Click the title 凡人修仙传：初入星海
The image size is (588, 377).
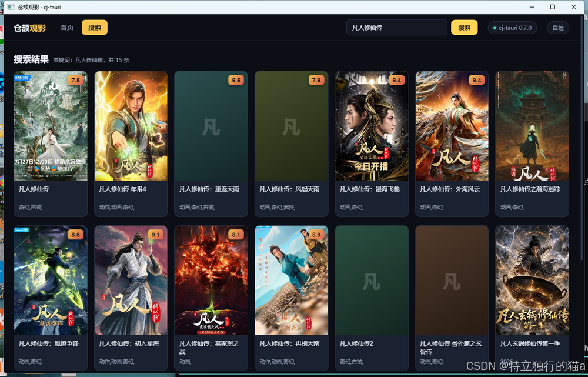[x=129, y=344]
